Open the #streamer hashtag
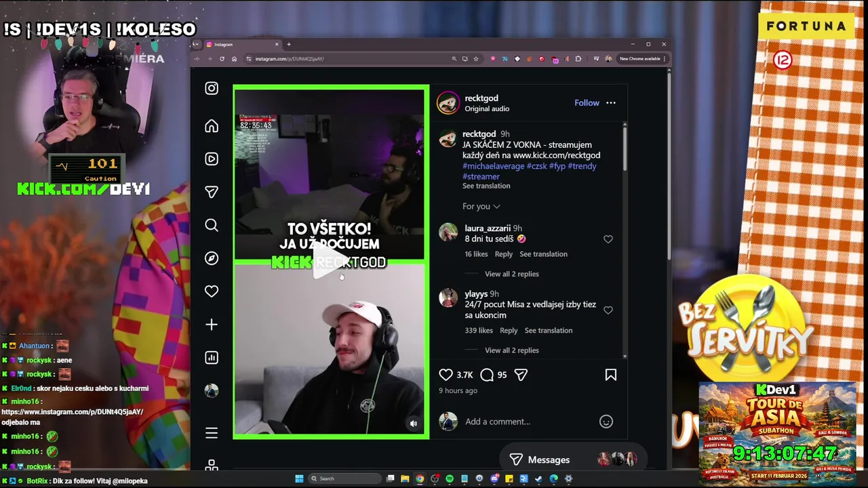Image resolution: width=868 pixels, height=488 pixels. click(481, 176)
